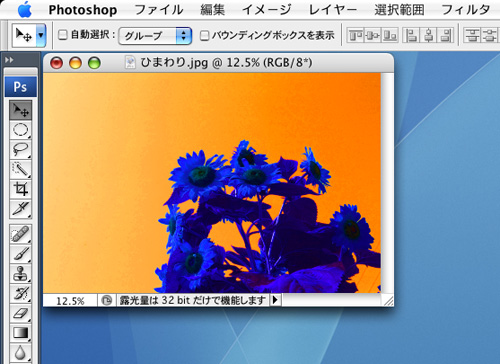Select the Slice tool
Image resolution: width=500 pixels, height=364 pixels.
(x=21, y=209)
